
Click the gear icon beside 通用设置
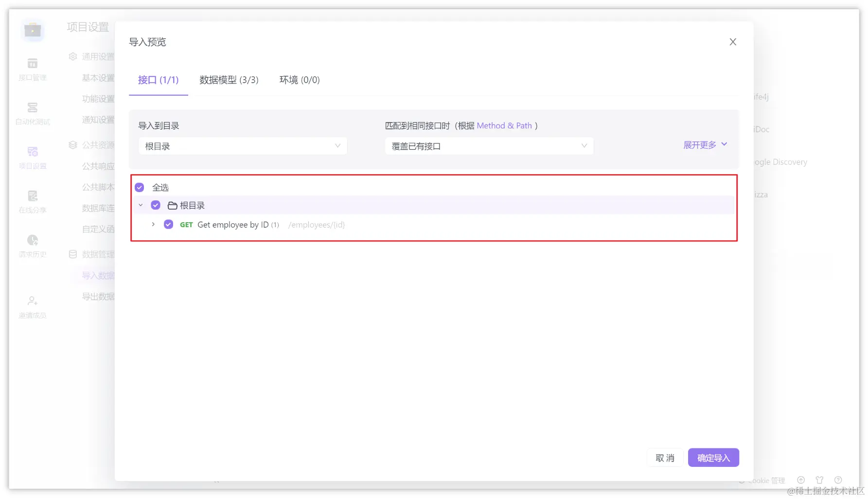pyautogui.click(x=72, y=56)
